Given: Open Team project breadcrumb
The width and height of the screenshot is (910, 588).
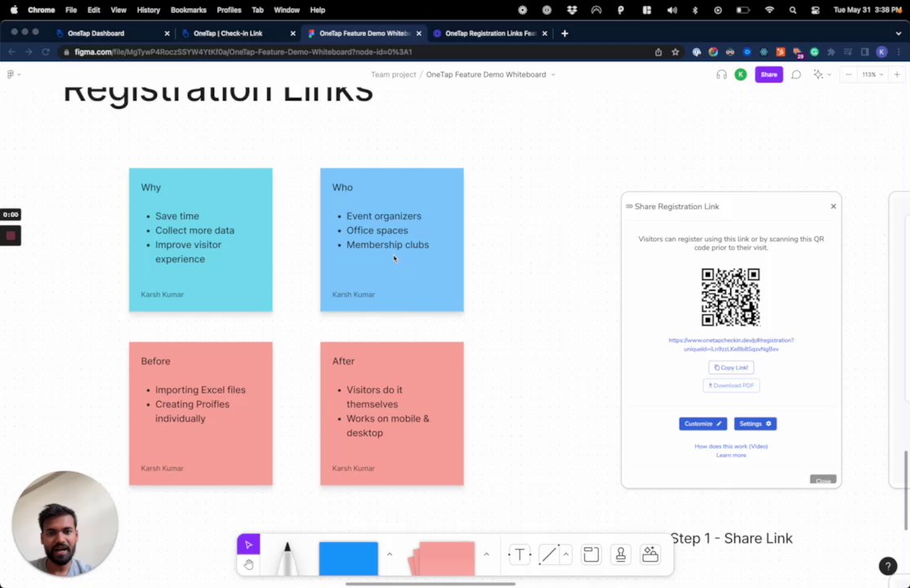Looking at the screenshot, I should click(393, 74).
